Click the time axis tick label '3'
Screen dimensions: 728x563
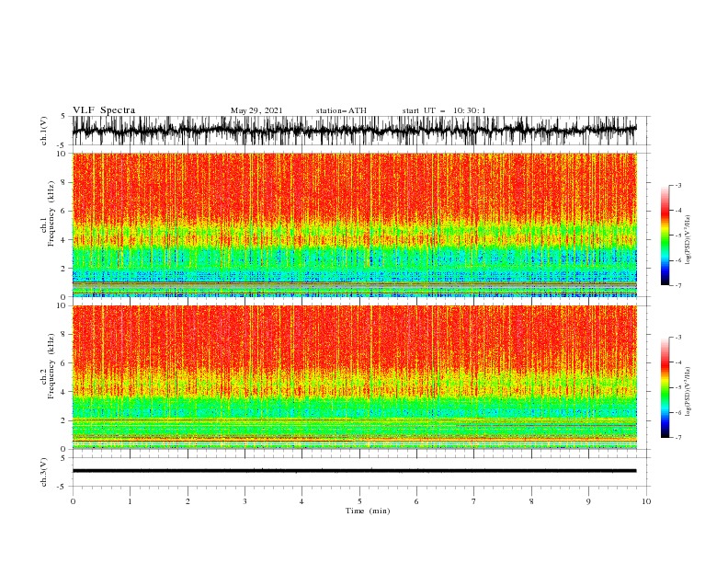245,501
